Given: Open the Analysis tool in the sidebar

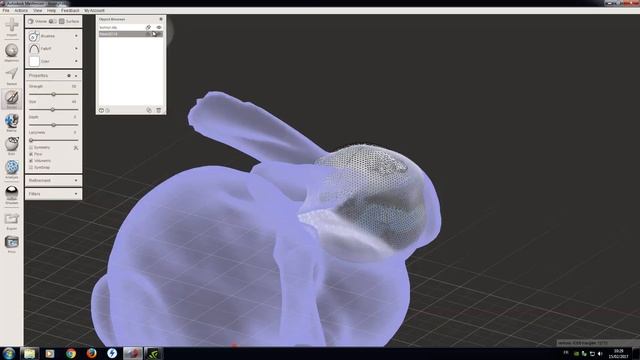Looking at the screenshot, I should pyautogui.click(x=11, y=169).
